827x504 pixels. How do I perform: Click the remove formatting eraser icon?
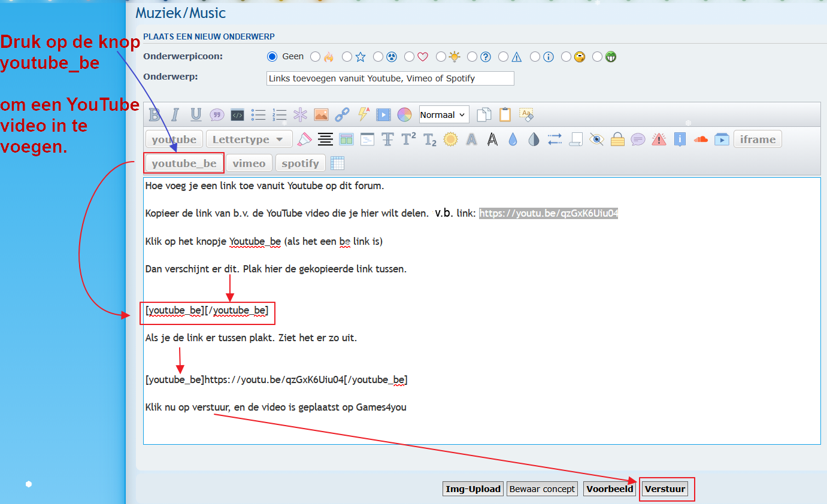pos(526,114)
